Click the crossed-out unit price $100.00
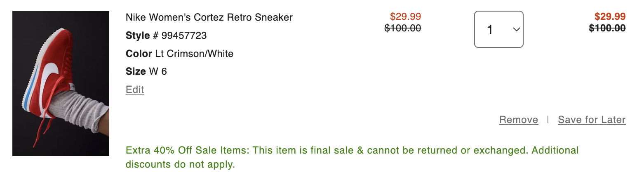 tap(403, 28)
